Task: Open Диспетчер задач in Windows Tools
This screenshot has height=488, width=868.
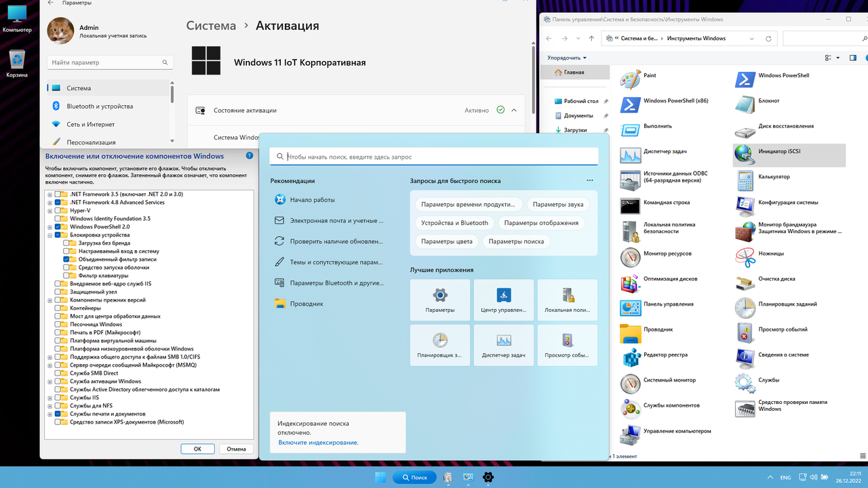Action: (630, 156)
